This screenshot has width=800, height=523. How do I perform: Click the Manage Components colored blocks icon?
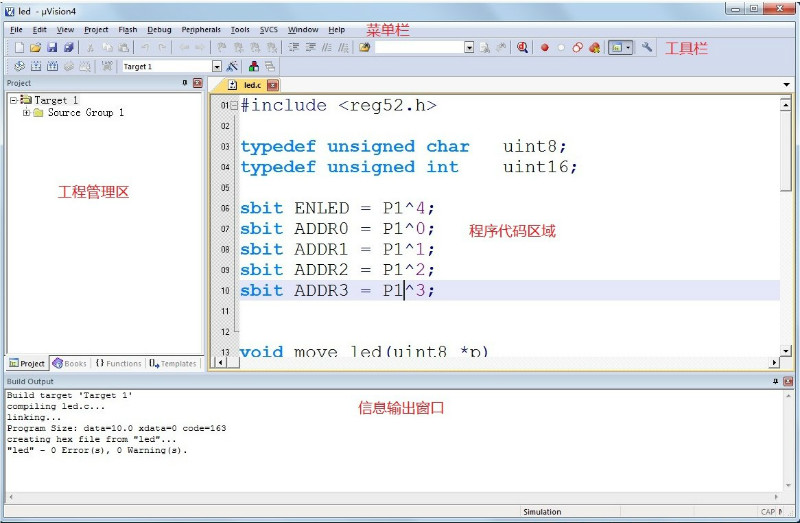pyautogui.click(x=254, y=66)
